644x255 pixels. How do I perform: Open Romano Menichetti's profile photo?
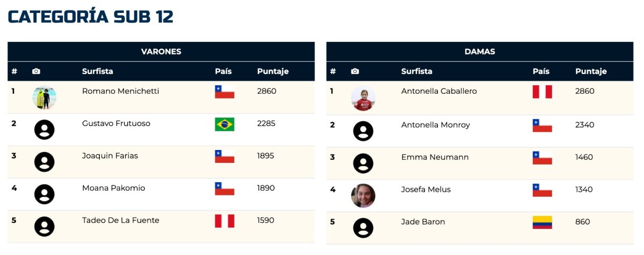(45, 97)
